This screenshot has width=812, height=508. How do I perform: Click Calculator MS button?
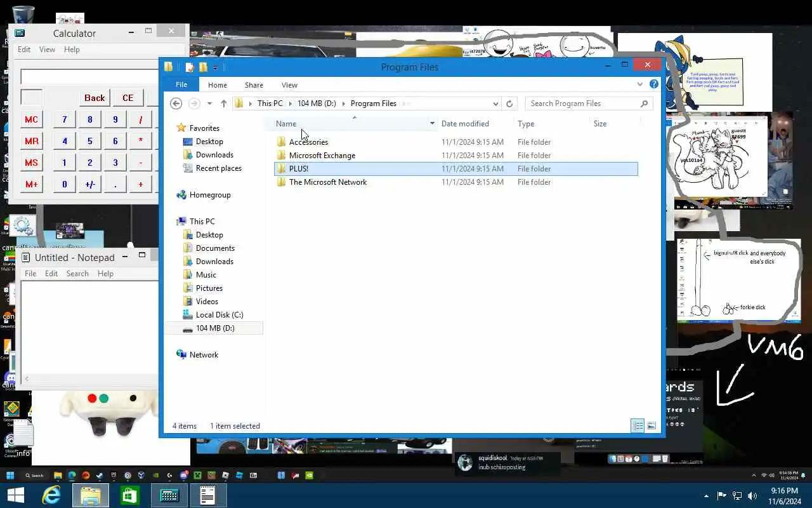pos(31,163)
